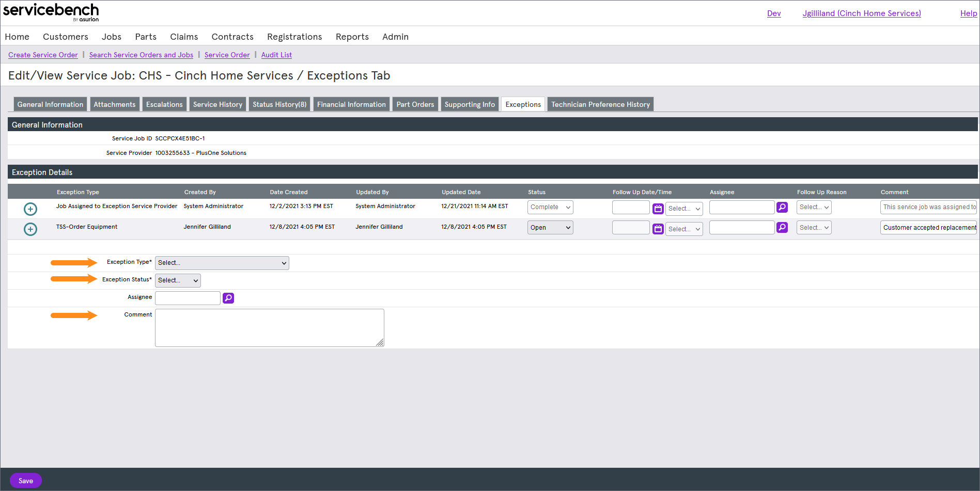Open Follow Up Reason dropdown in Job Assigned row
Image resolution: width=980 pixels, height=491 pixels.
click(x=814, y=207)
